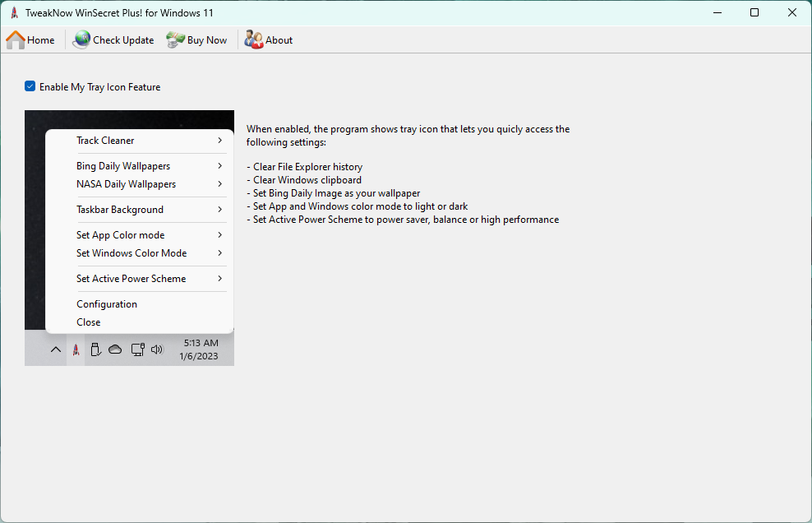Click the Buy Now label text
The height and width of the screenshot is (523, 812).
point(207,40)
